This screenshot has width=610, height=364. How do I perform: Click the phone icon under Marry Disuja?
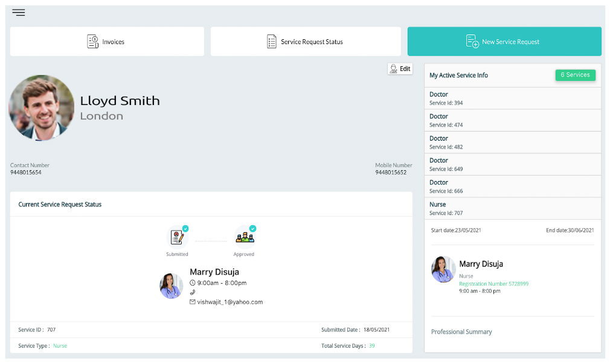pos(193,292)
